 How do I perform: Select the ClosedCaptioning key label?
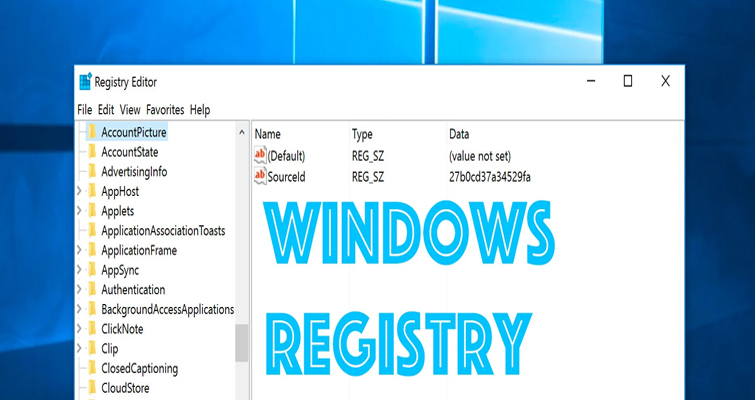140,369
